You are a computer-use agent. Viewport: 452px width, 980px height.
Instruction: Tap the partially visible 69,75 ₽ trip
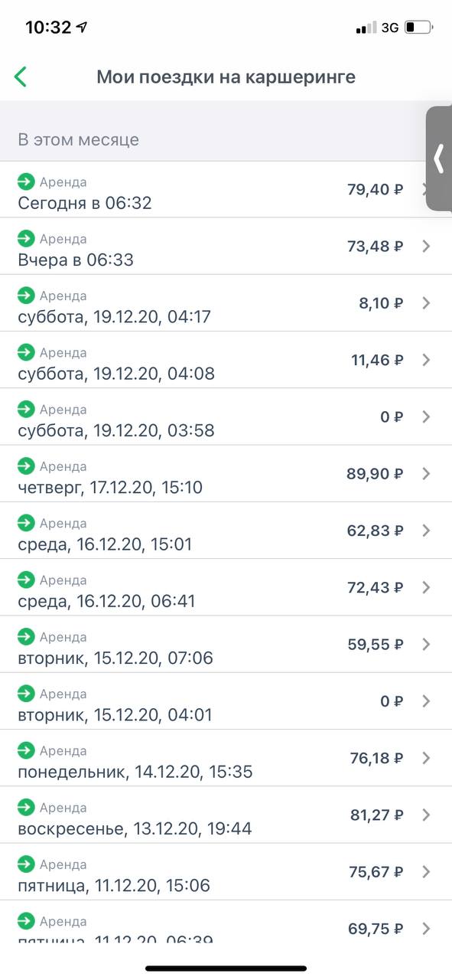coord(226,921)
